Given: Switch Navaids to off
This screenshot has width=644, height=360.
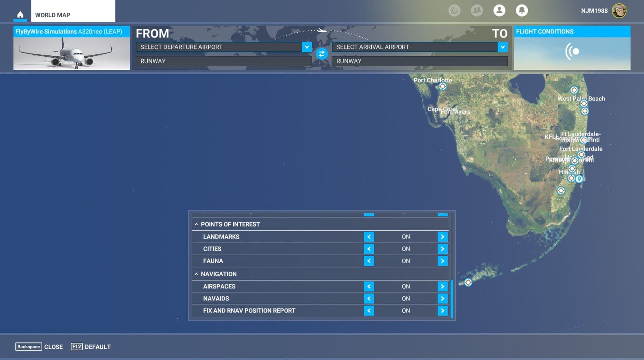Looking at the screenshot, I should [369, 298].
